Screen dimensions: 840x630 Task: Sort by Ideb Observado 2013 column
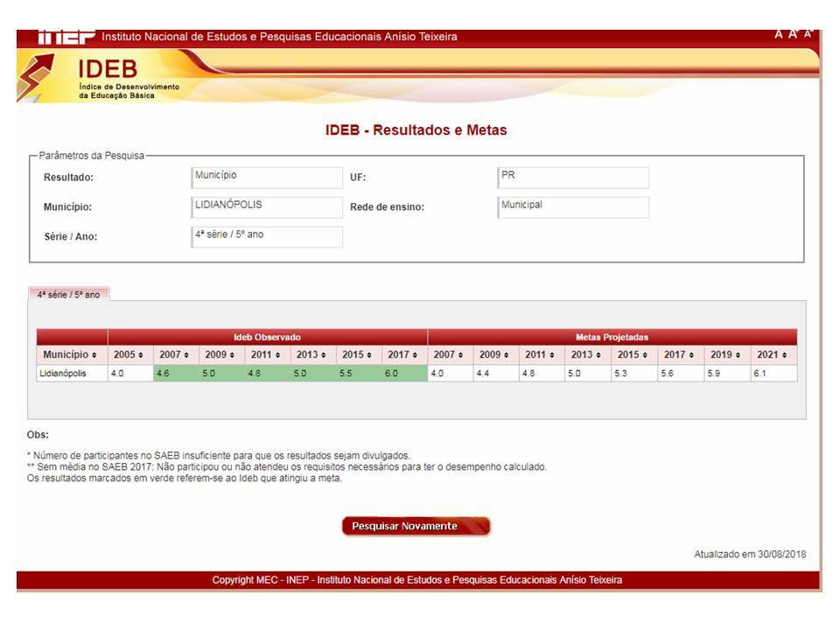pos(313,354)
